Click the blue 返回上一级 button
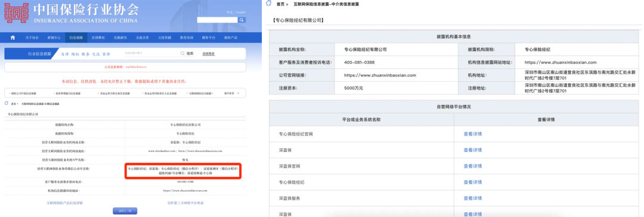Screen dimensions: 644x217 [x=125, y=211]
